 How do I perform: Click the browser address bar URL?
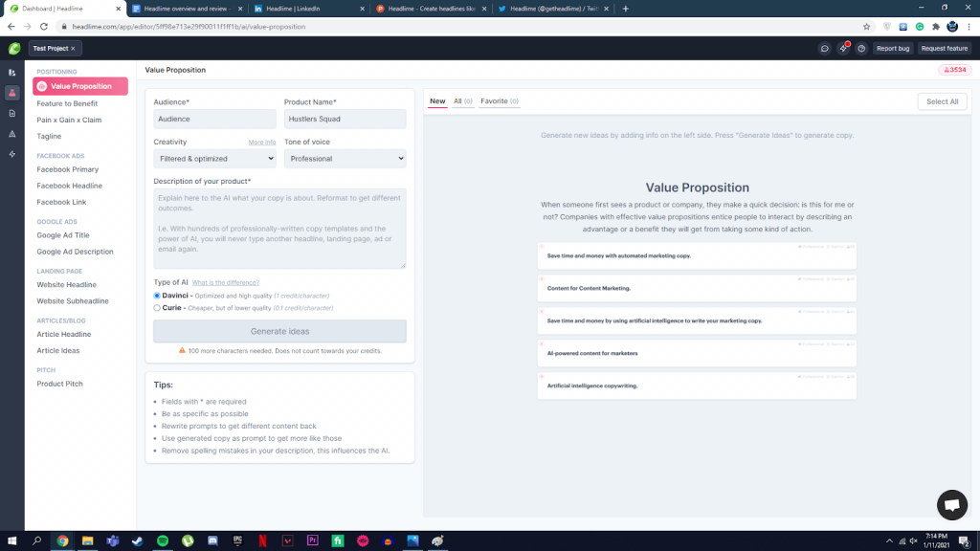[x=189, y=27]
